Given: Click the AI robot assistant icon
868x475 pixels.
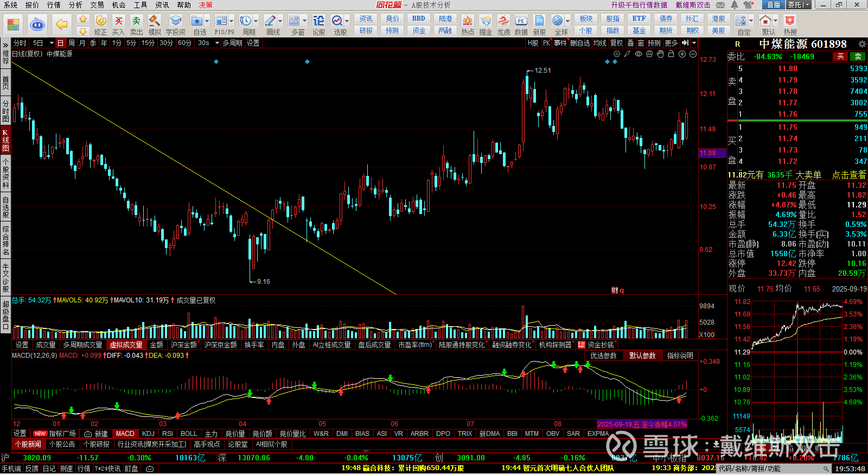Looking at the screenshot, I should [x=37, y=24].
